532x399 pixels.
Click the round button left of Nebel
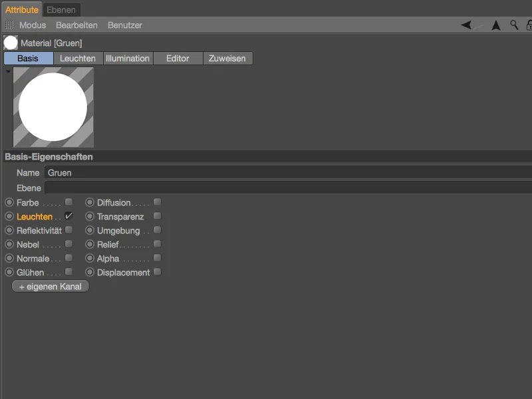coord(9,244)
